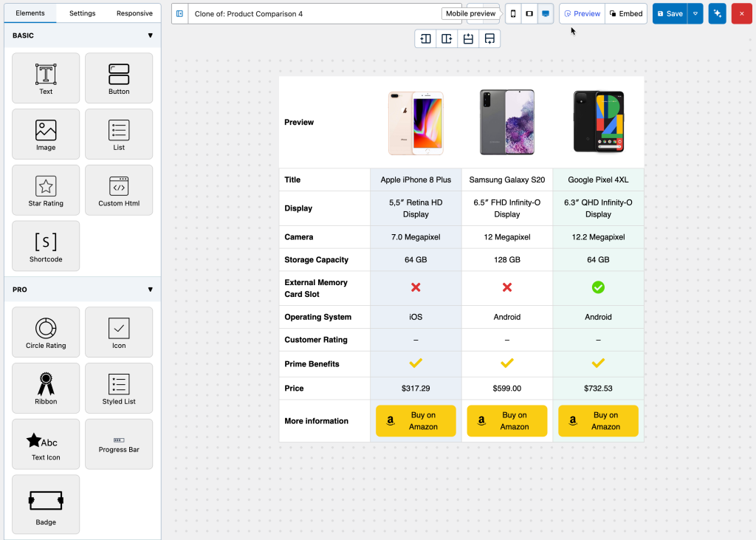Pick the Circle Rating element

(x=46, y=332)
